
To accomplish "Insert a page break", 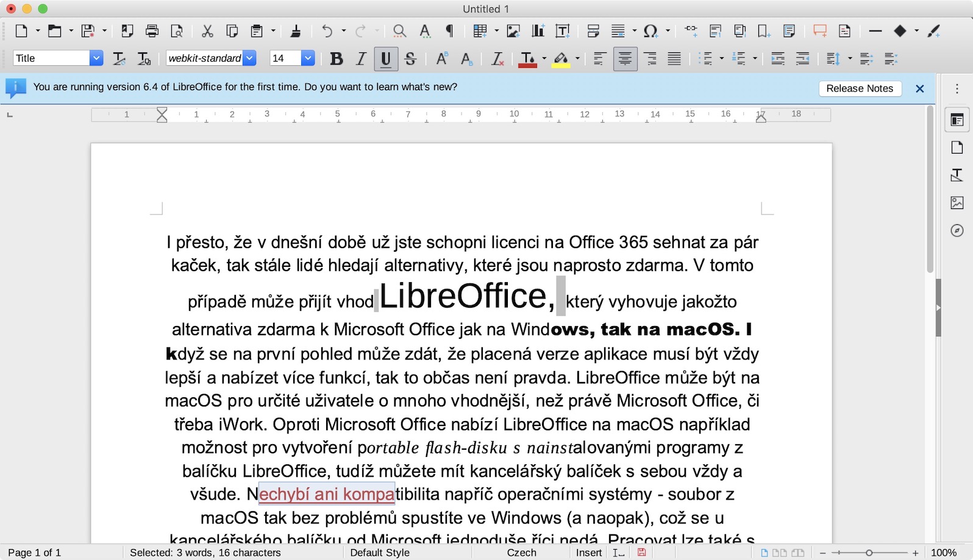I will pyautogui.click(x=593, y=31).
